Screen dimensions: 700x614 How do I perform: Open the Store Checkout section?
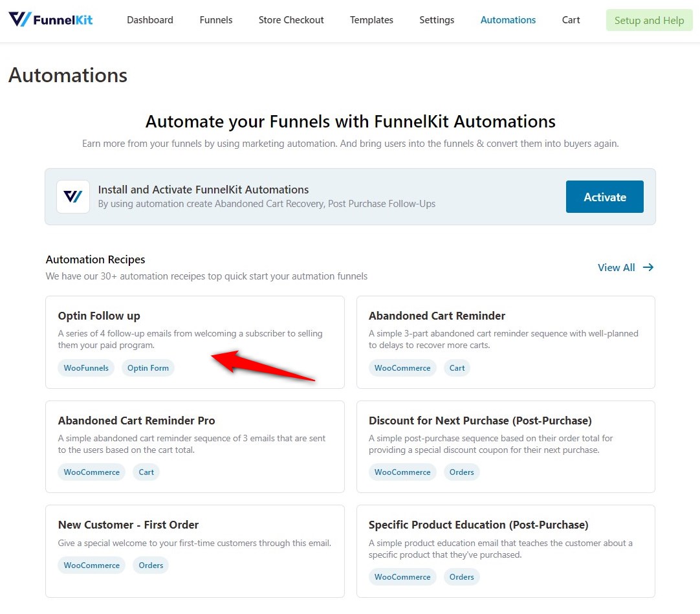coord(290,20)
